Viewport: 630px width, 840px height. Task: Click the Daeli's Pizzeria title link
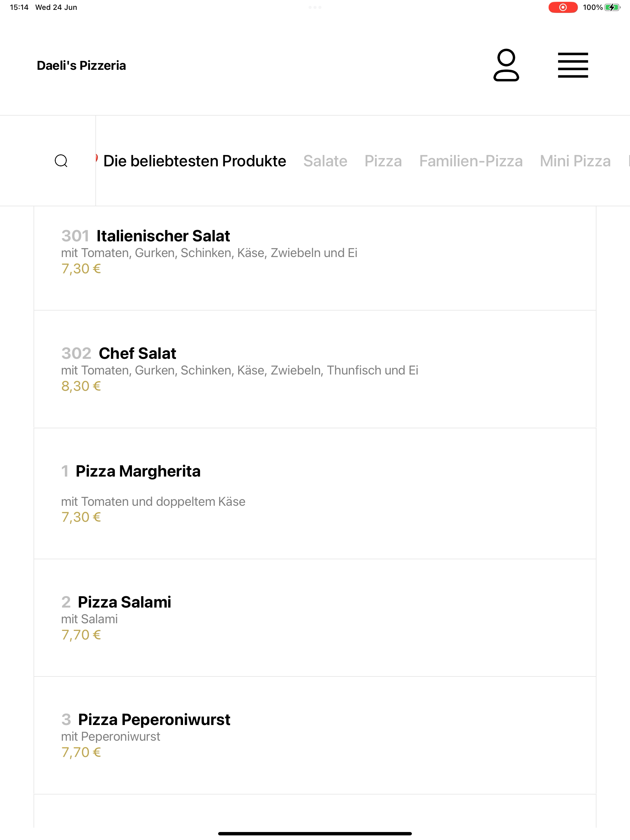(81, 65)
